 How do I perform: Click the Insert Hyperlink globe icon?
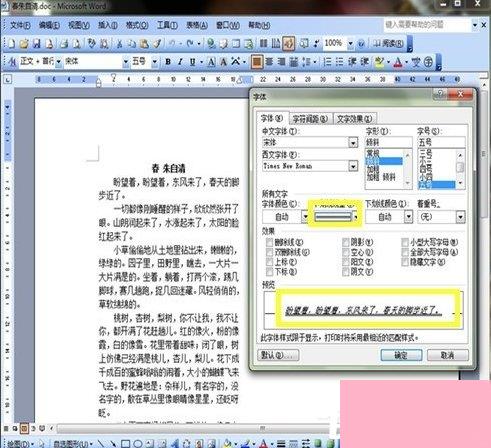(211, 44)
